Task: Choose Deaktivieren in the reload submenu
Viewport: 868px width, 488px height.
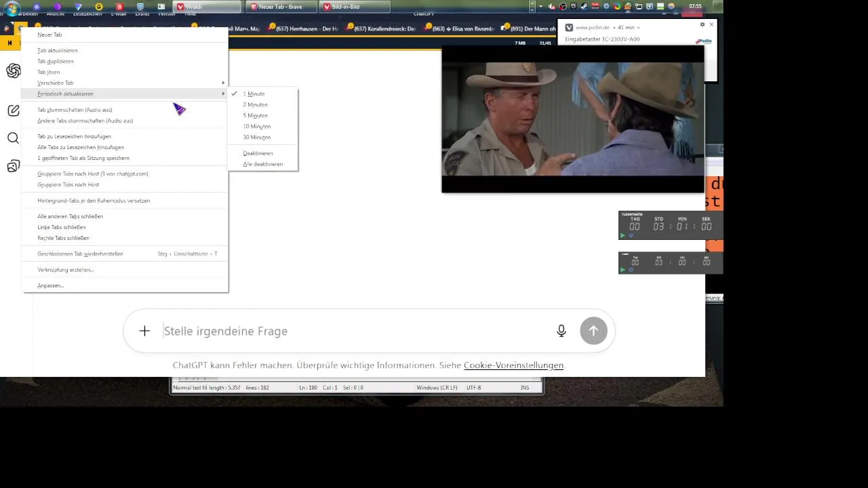Action: [263, 153]
